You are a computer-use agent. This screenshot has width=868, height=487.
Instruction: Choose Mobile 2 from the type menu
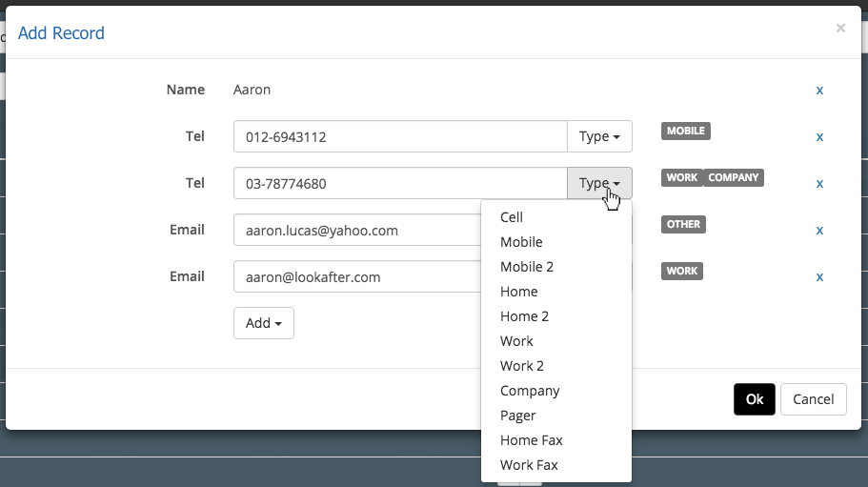pyautogui.click(x=527, y=267)
